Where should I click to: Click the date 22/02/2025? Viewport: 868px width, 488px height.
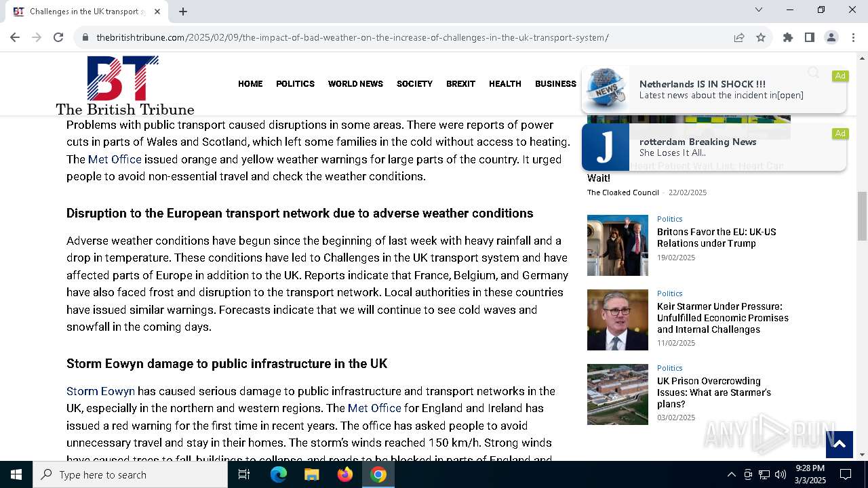pyautogui.click(x=688, y=192)
